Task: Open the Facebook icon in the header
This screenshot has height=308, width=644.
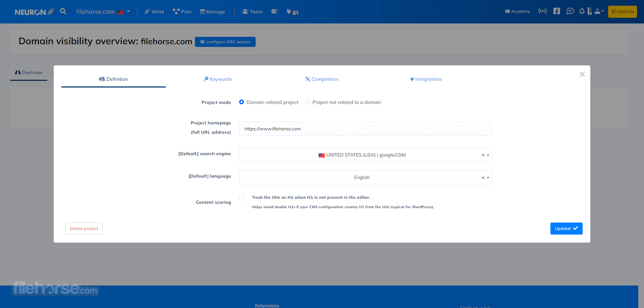Action: [x=556, y=11]
